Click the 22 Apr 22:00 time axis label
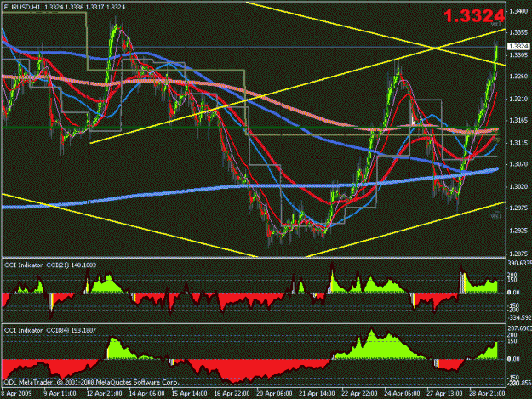The width and height of the screenshot is (532, 399). 359,394
